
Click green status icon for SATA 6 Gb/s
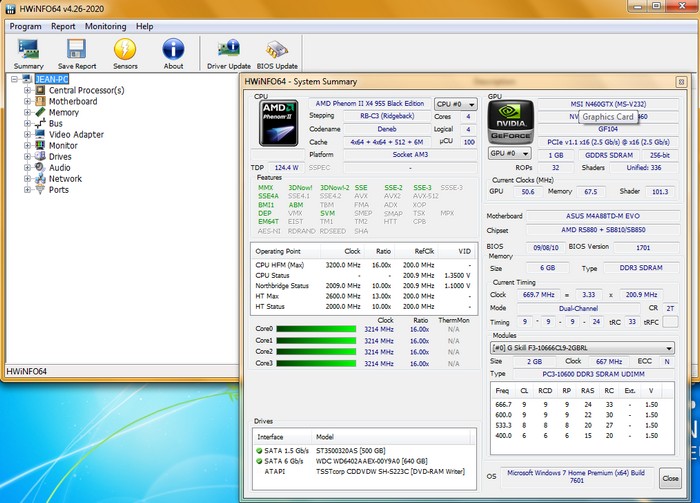[x=259, y=461]
